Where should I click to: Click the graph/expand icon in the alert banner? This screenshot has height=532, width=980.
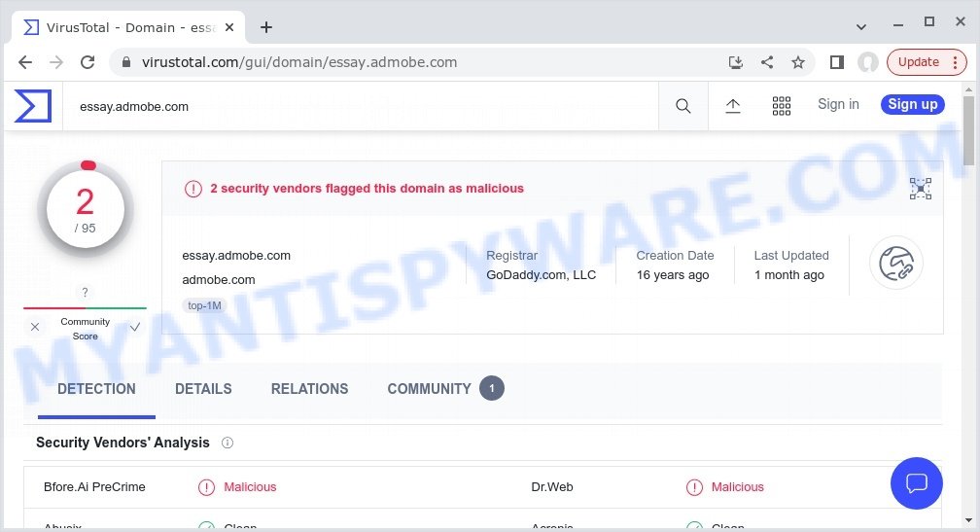(x=920, y=189)
